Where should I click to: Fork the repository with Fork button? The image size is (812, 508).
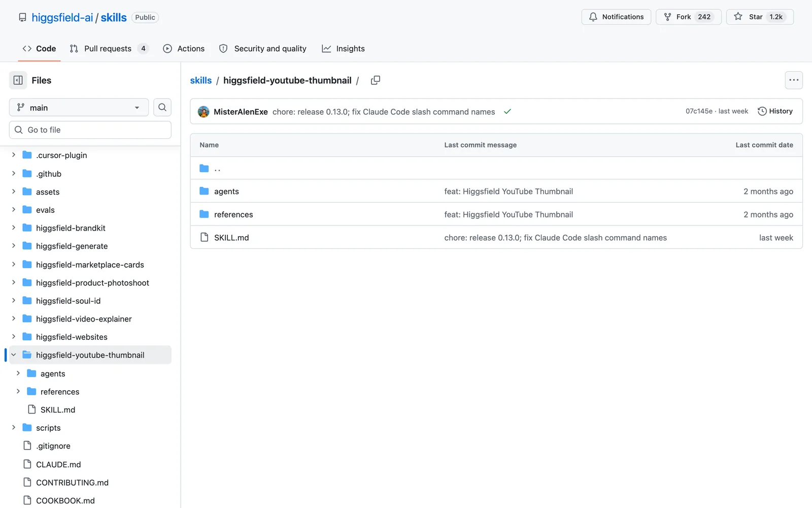688,17
